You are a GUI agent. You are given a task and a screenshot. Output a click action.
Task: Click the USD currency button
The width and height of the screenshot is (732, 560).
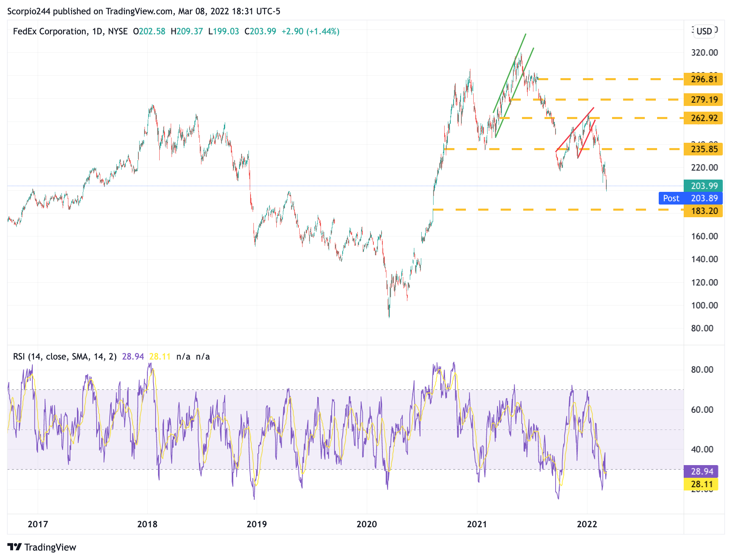(x=704, y=31)
